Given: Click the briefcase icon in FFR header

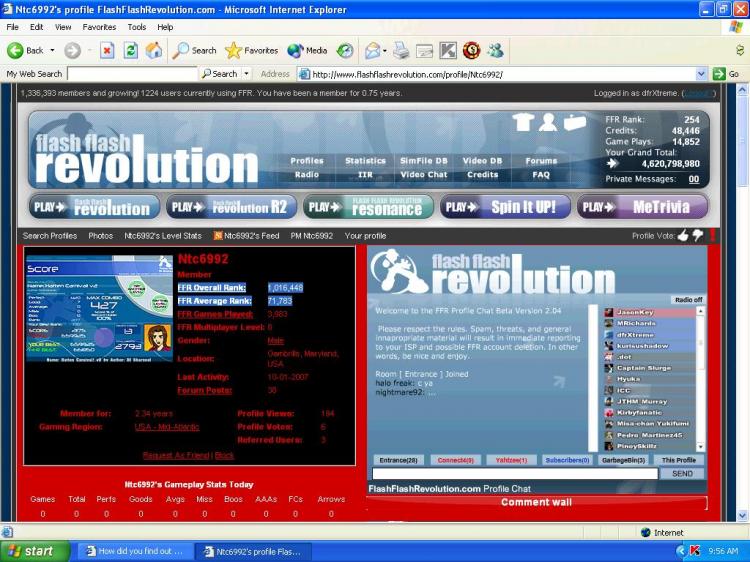Looking at the screenshot, I should coord(574,122).
